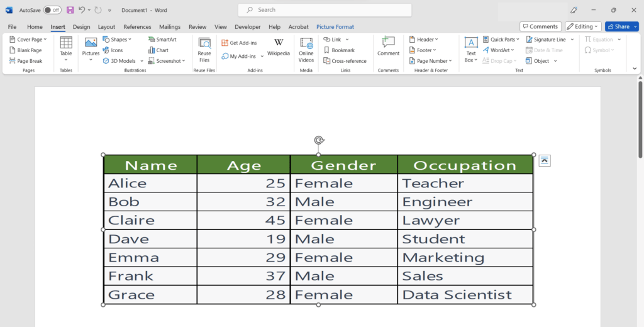Open the Editing mode dropdown
This screenshot has width=644, height=327.
(x=583, y=26)
